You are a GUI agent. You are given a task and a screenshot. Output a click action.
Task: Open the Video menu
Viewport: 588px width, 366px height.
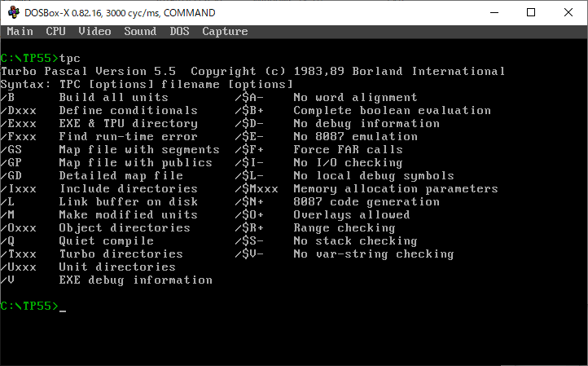point(94,32)
